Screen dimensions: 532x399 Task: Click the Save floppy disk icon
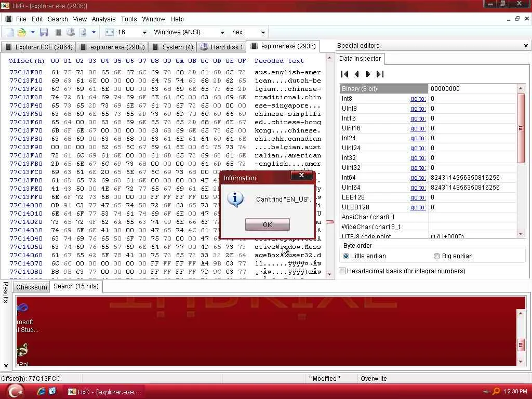(44, 32)
